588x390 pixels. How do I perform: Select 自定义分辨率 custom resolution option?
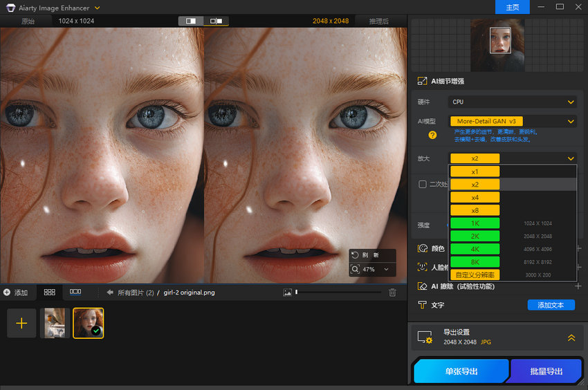point(475,275)
